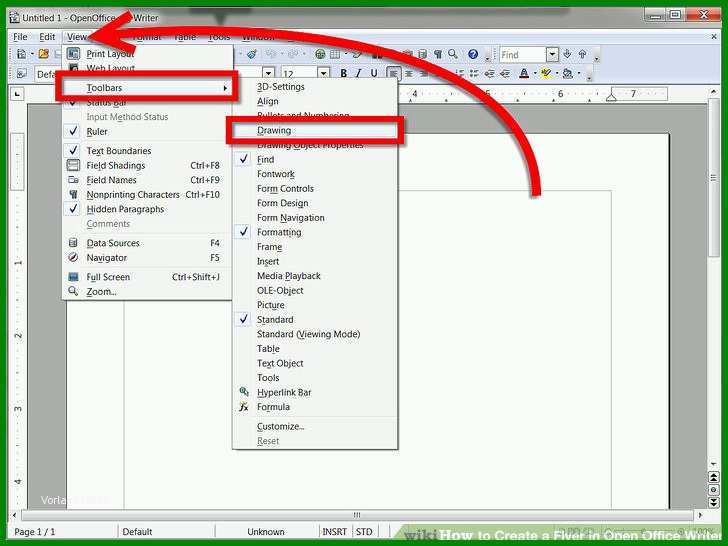This screenshot has width=728, height=546.
Task: Click the Highlighting color icon
Action: click(x=546, y=73)
